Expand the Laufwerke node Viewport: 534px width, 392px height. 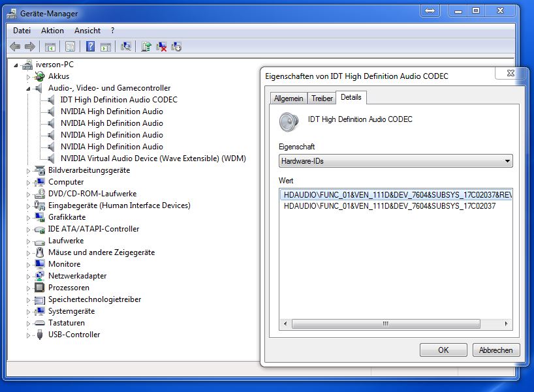pos(28,241)
